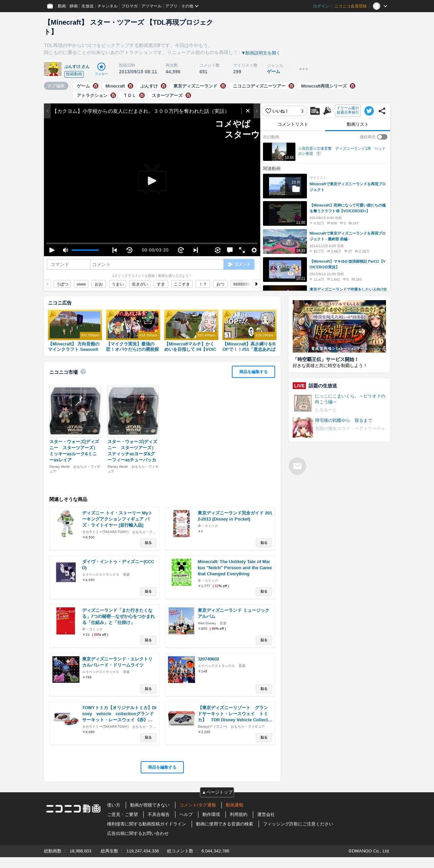434x868 pixels.
Task: Click the 商品を編集する button beside ニコニコ市場
Action: tap(254, 372)
